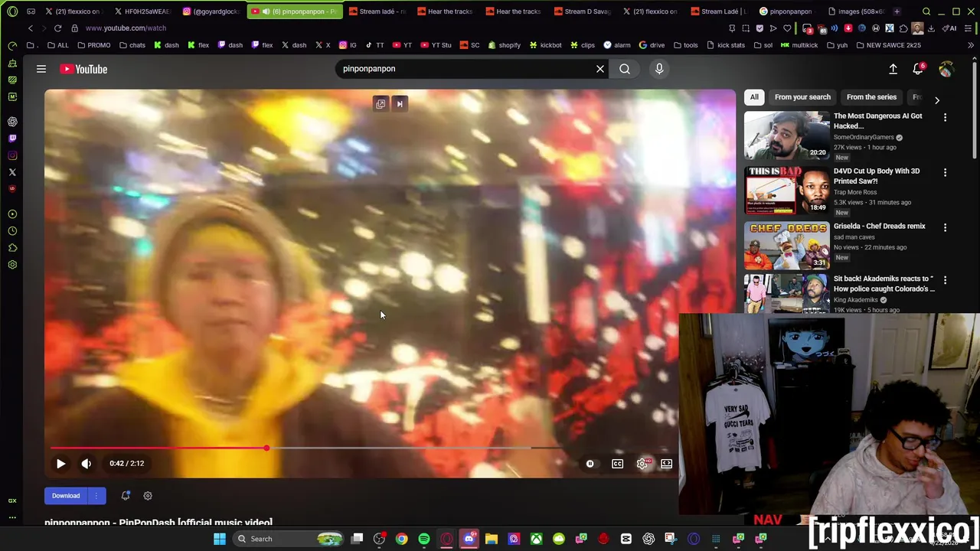Image resolution: width=980 pixels, height=551 pixels.
Task: Toggle closed captions CC
Action: click(x=617, y=463)
